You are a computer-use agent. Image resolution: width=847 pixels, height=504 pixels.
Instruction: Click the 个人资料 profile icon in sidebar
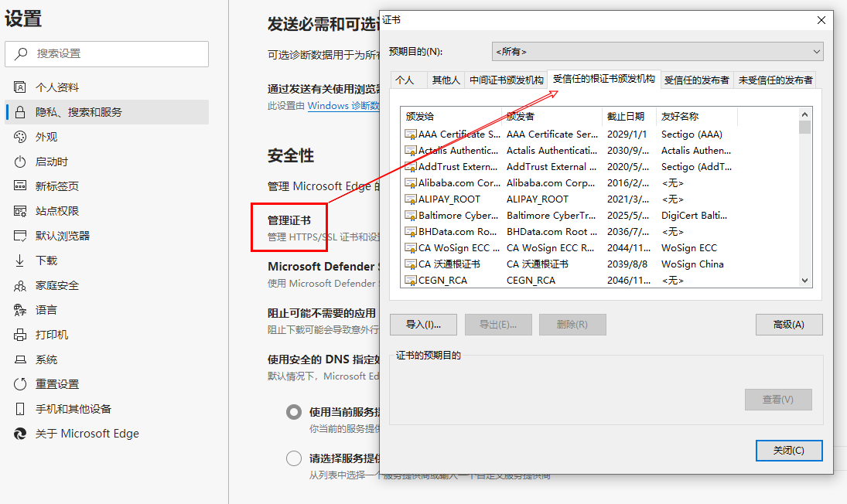point(20,87)
